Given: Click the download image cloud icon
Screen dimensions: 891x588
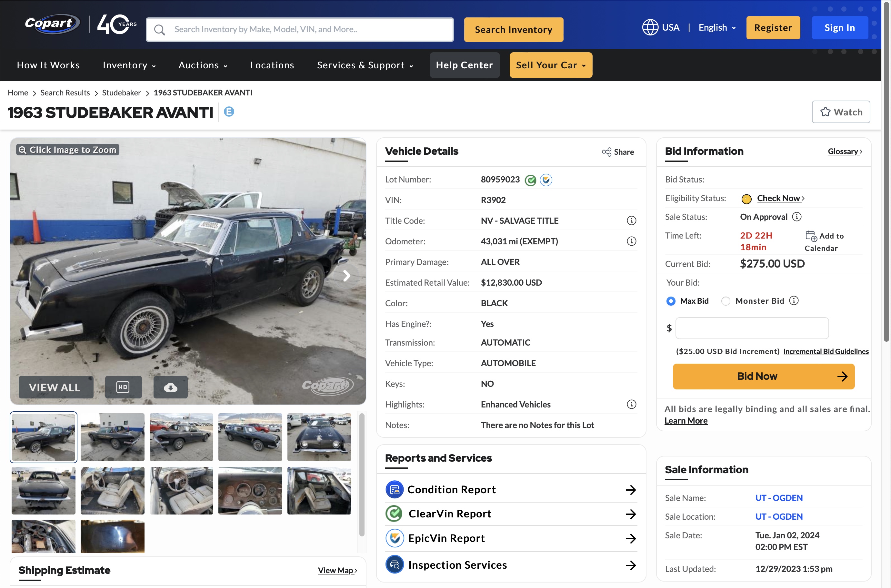Looking at the screenshot, I should coord(170,387).
